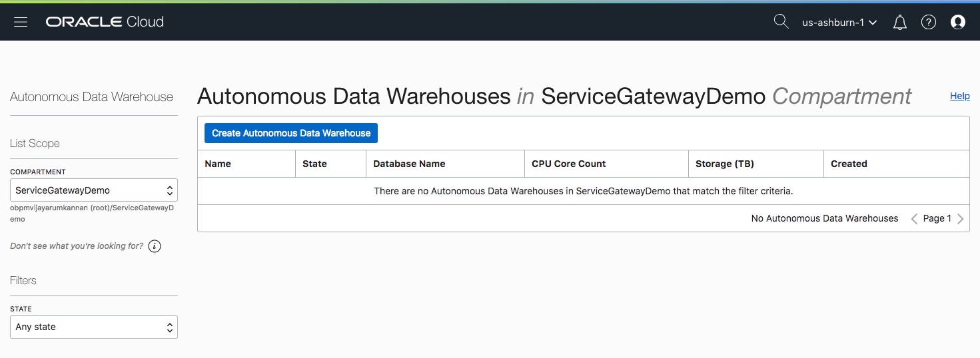Expand the us-ashburn-1 region selector

click(x=839, y=23)
